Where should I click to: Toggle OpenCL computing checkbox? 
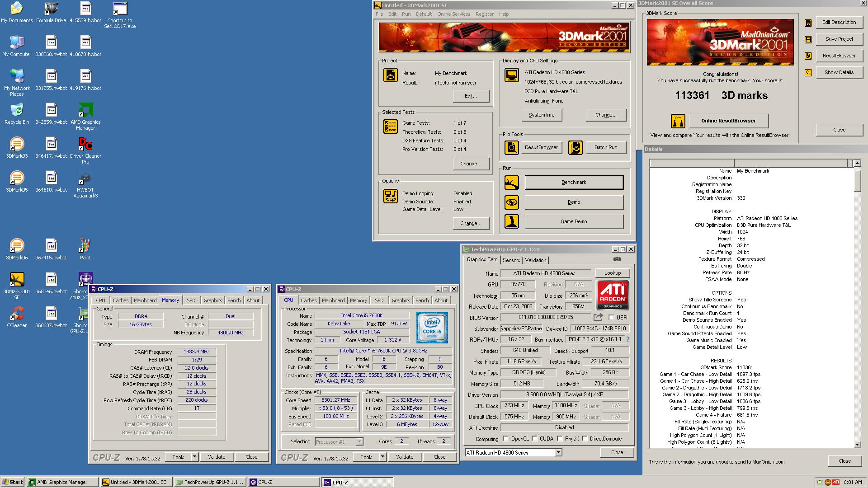[x=506, y=439]
